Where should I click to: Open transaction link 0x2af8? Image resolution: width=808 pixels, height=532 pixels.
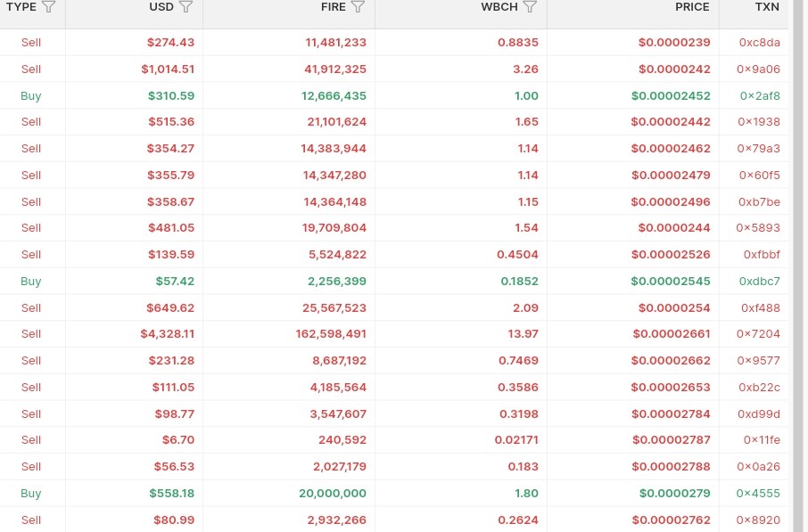click(x=760, y=95)
